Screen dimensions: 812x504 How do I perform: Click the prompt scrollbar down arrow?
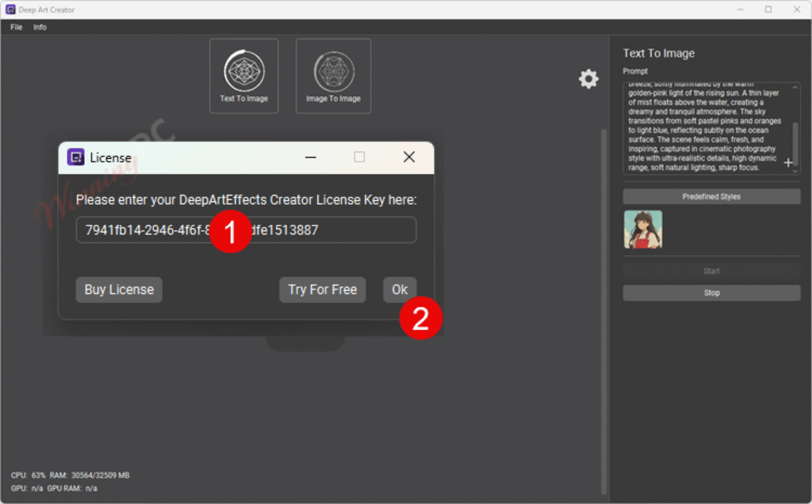click(795, 171)
